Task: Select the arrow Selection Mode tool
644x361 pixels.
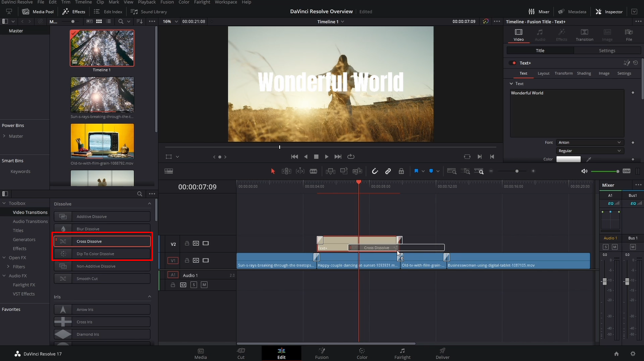Action: 273,171
